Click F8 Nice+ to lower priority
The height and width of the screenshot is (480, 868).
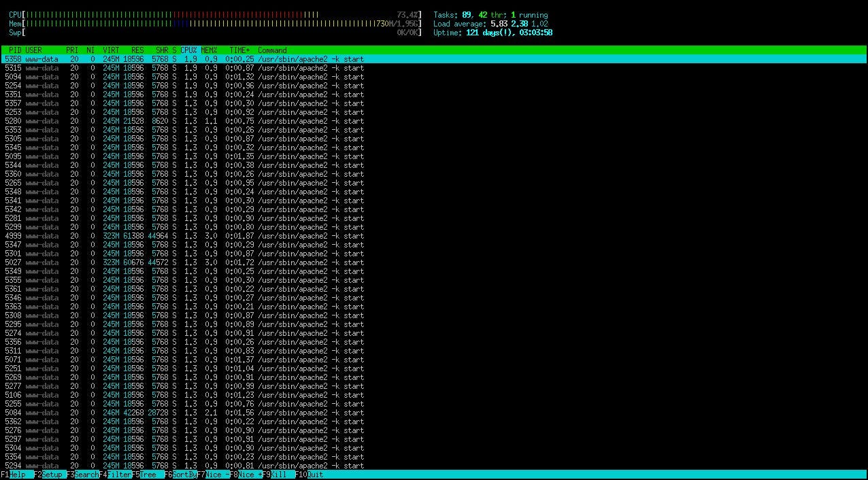point(246,475)
